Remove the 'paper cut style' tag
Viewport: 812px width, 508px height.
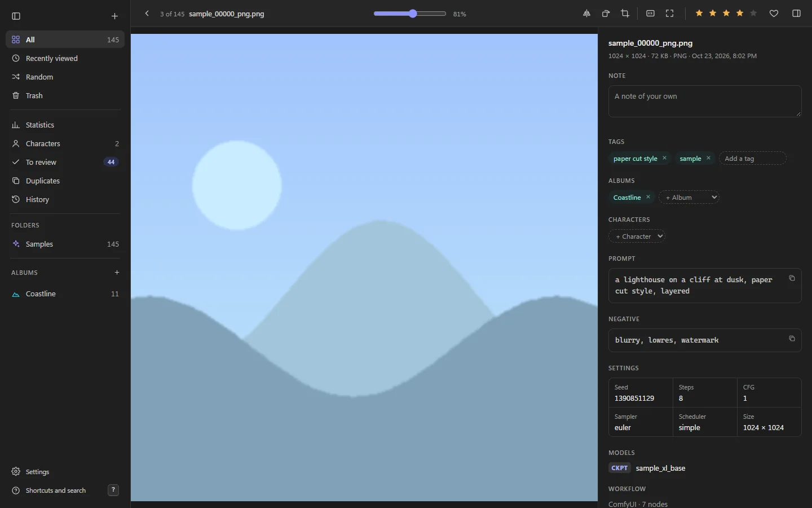[x=664, y=158]
